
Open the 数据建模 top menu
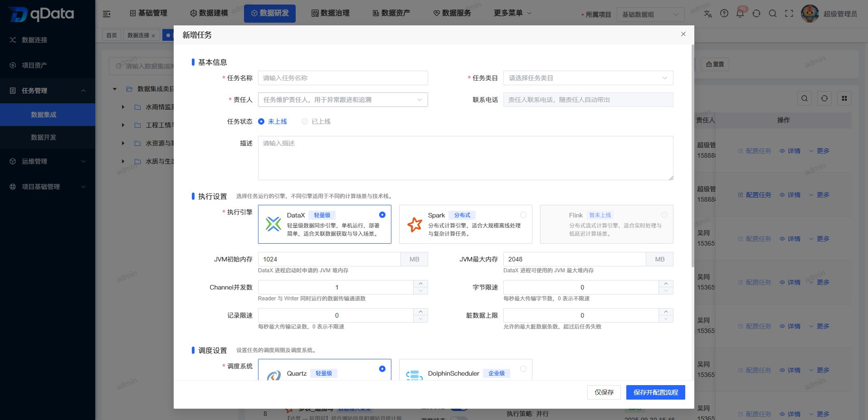tap(209, 13)
